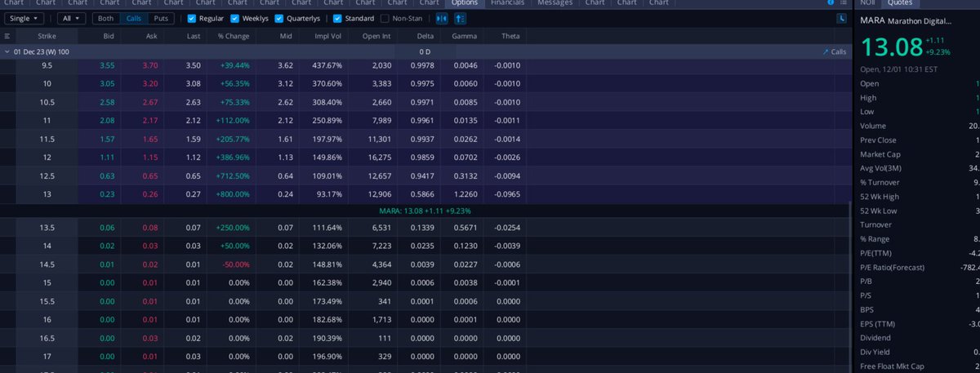Click the blue center-on-price icon
This screenshot has height=373, width=980.
(442, 18)
